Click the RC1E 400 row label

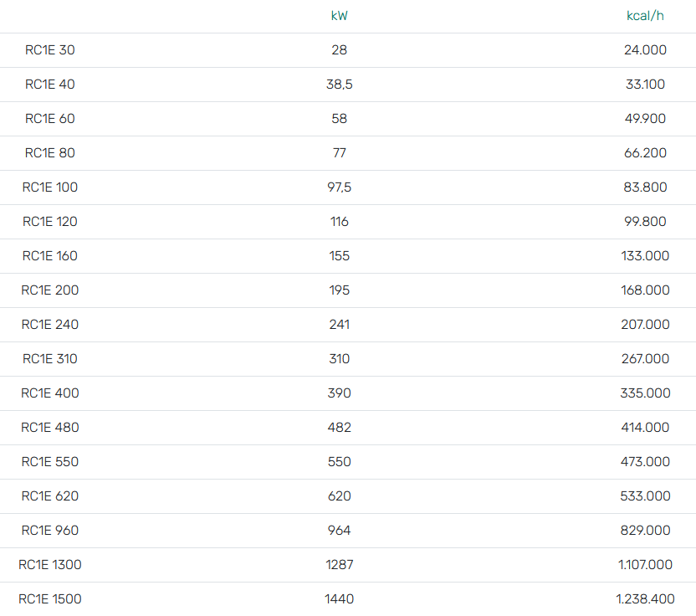(x=50, y=393)
